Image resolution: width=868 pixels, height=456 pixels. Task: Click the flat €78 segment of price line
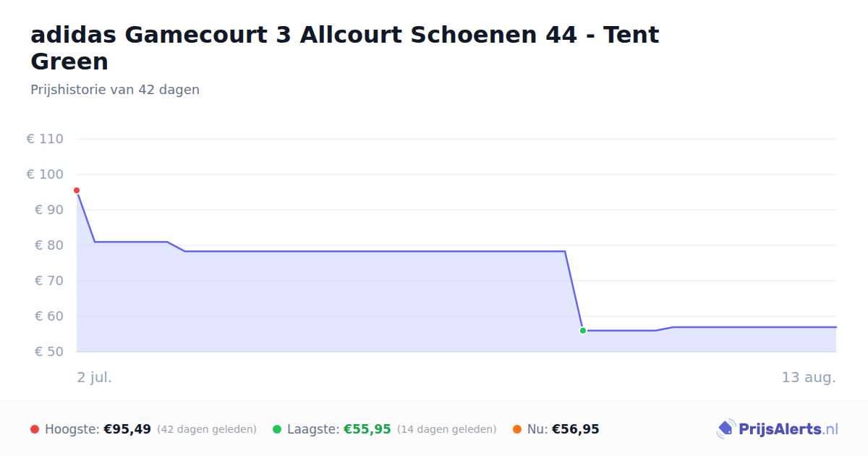[375, 251]
